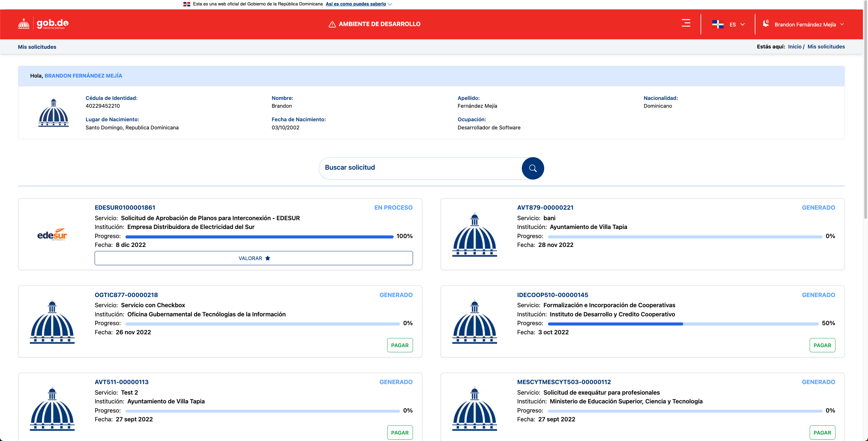Click the Dominican flag language icon
The width and height of the screenshot is (868, 441).
(718, 24)
